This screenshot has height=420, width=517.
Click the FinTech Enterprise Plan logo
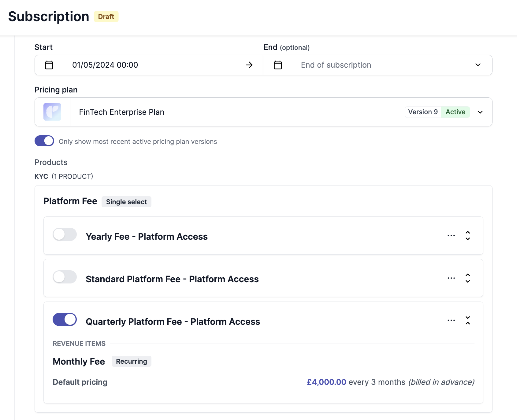[x=52, y=112]
